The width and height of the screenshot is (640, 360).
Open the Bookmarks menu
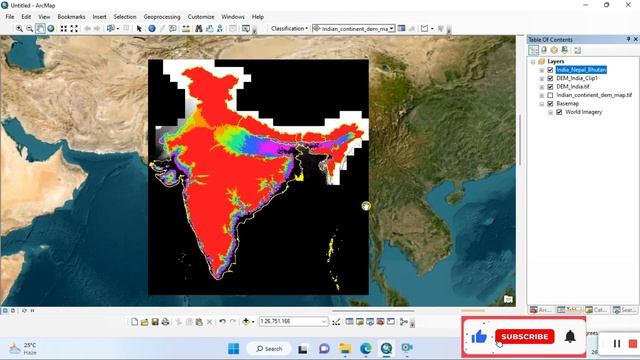click(71, 17)
